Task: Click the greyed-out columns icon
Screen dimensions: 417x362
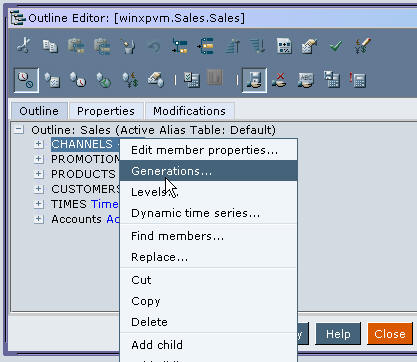Action: click(215, 78)
